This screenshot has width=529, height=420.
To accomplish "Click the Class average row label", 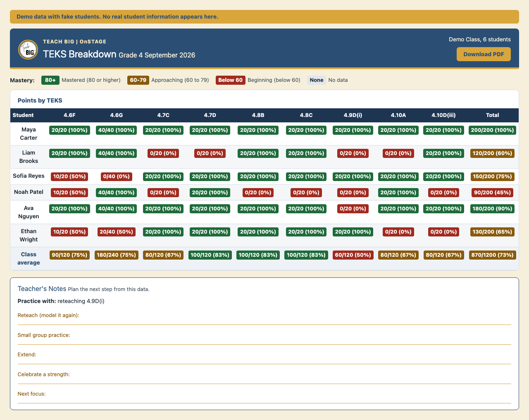I will point(29,259).
